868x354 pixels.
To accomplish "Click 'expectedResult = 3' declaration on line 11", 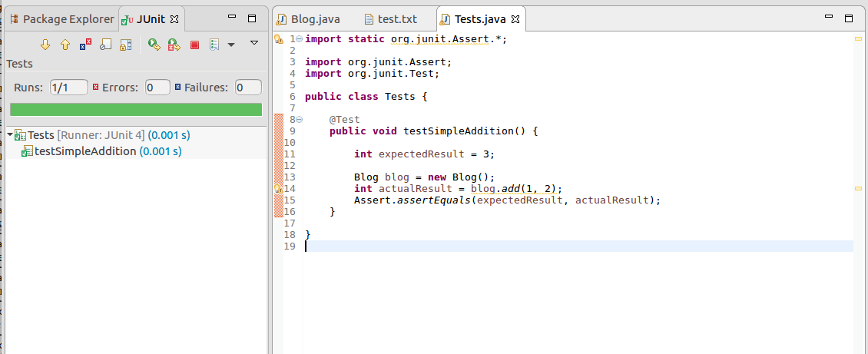I will [436, 154].
